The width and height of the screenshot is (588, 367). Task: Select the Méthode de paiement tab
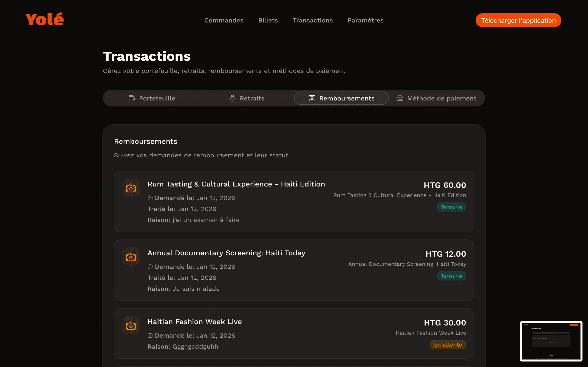click(441, 98)
